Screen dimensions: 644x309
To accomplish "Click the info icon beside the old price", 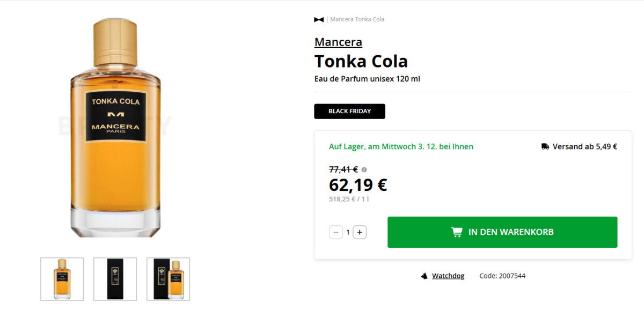I will (x=364, y=170).
